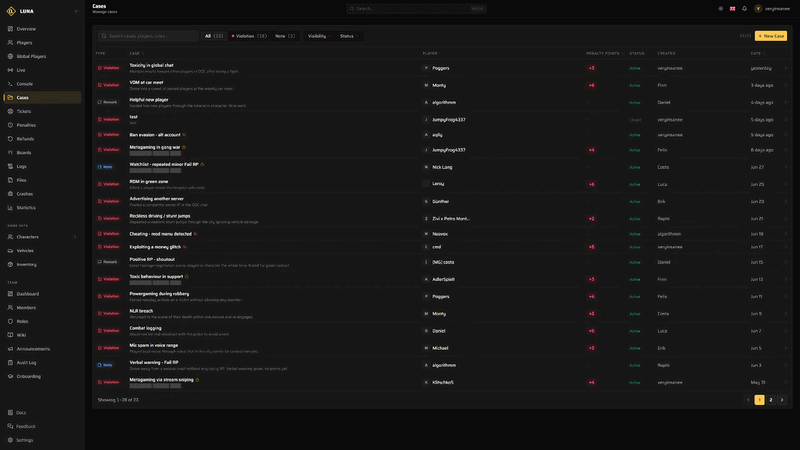Open the 'Ban evasion - alt account' case
The width and height of the screenshot is (800, 450).
[x=155, y=135]
